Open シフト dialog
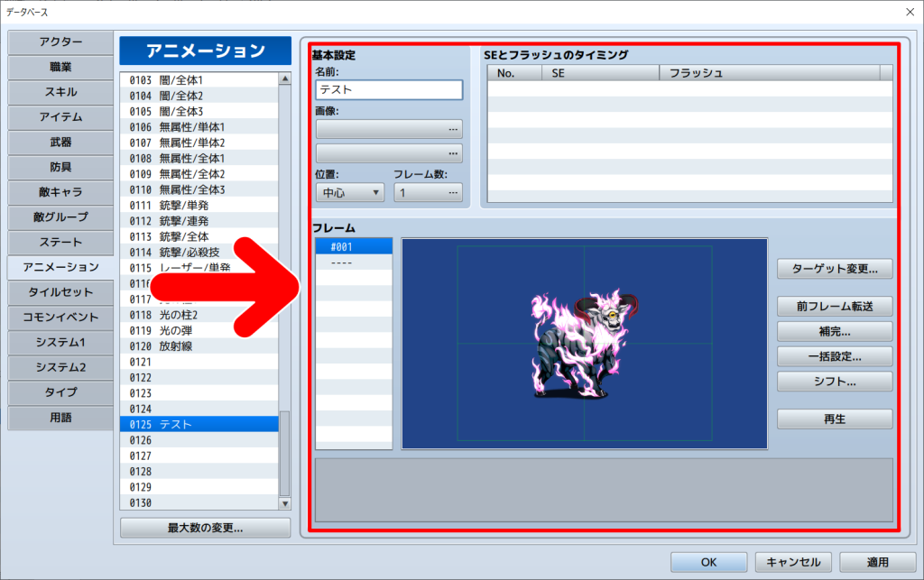924x580 pixels. [835, 382]
